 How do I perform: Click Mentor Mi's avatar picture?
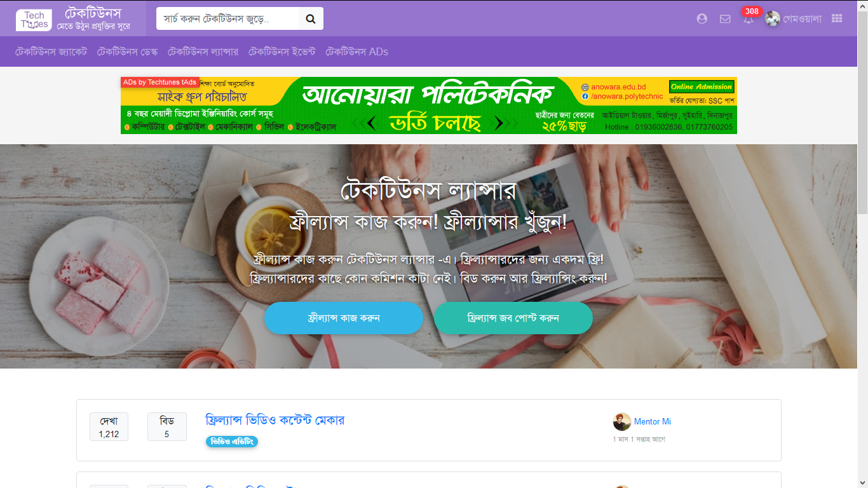(622, 421)
